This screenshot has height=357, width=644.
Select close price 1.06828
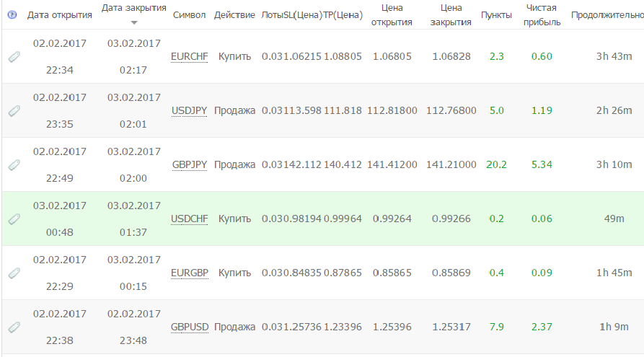[451, 57]
